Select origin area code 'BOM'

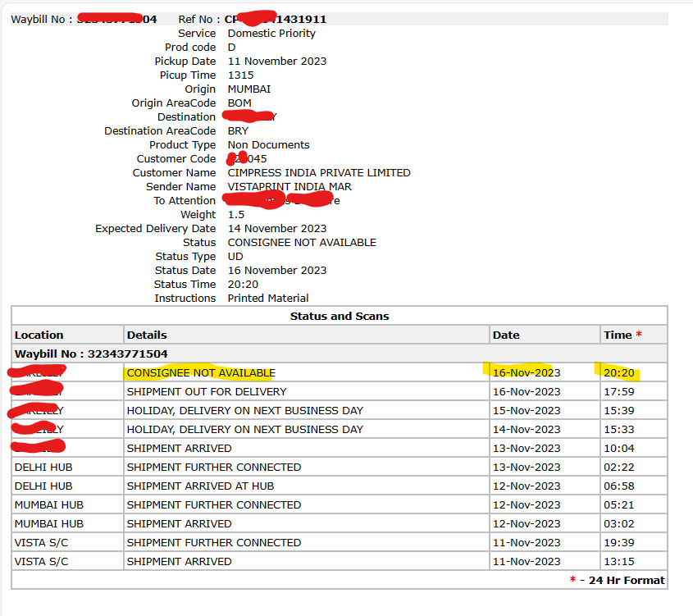pos(239,103)
